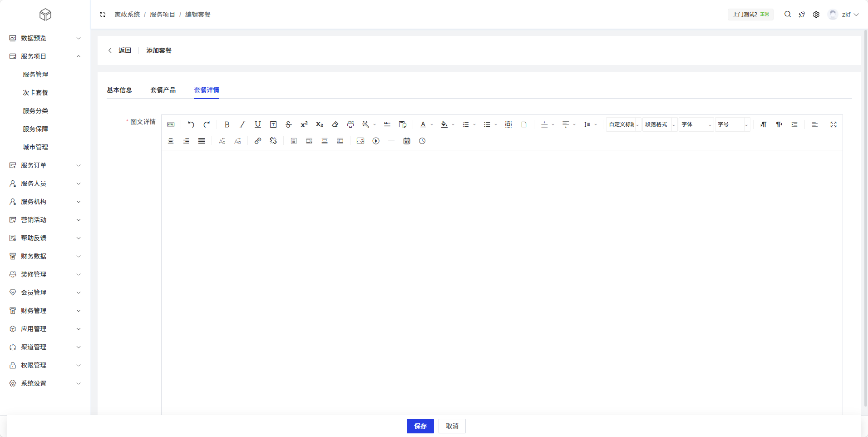Redo the last edit
Image resolution: width=868 pixels, height=437 pixels.
pos(207,124)
